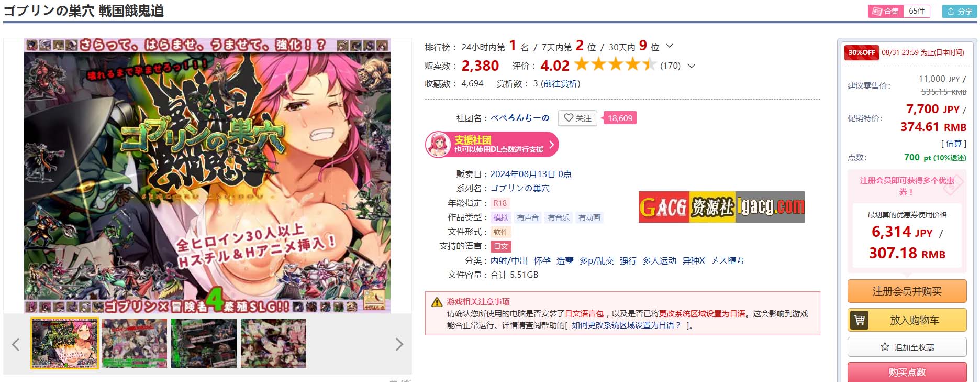
Task: Open the circle name ぺぺろんちーの link
Action: [x=520, y=118]
